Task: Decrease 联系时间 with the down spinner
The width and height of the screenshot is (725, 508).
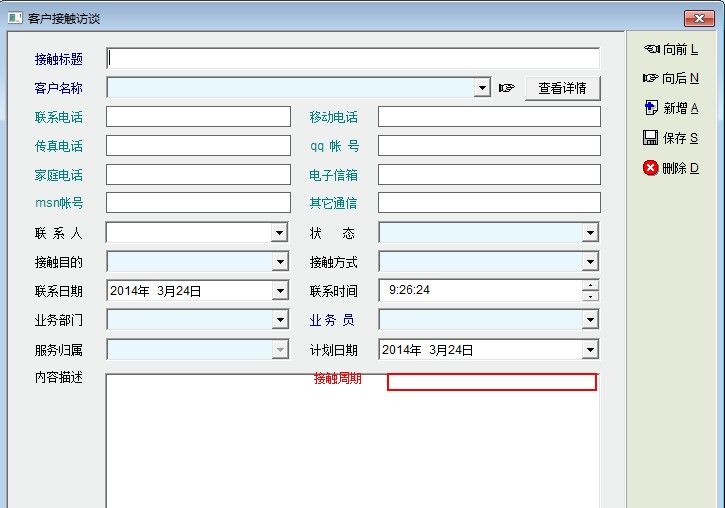Action: 591,296
